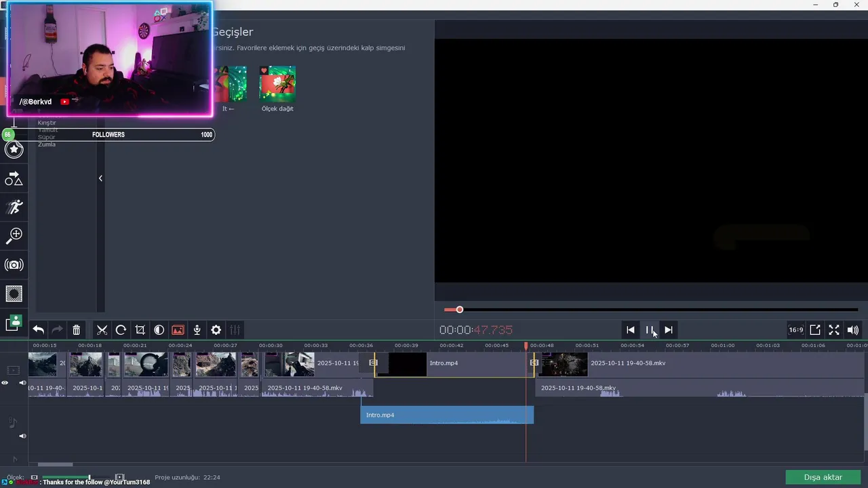Click the YouTube icon in webcam overlay
This screenshot has width=868, height=488.
point(65,102)
